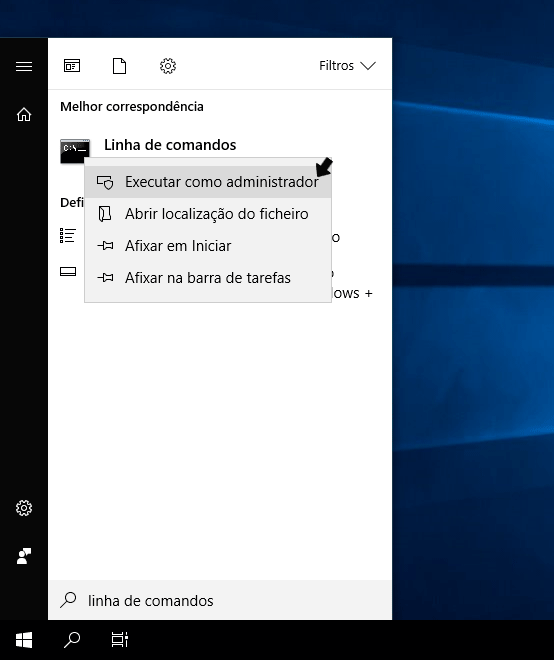Click the Command Prompt app icon
Viewport: 554px width, 660px height.
(75, 151)
